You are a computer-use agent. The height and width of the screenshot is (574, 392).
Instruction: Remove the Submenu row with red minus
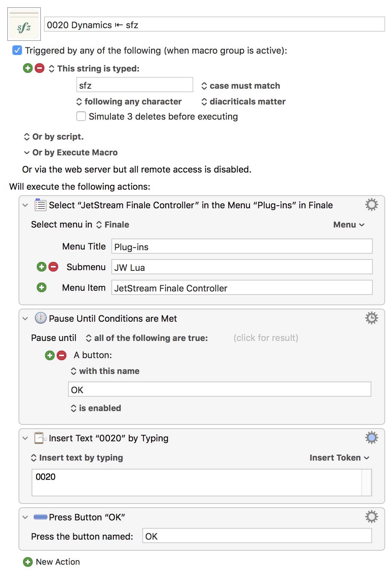(53, 267)
